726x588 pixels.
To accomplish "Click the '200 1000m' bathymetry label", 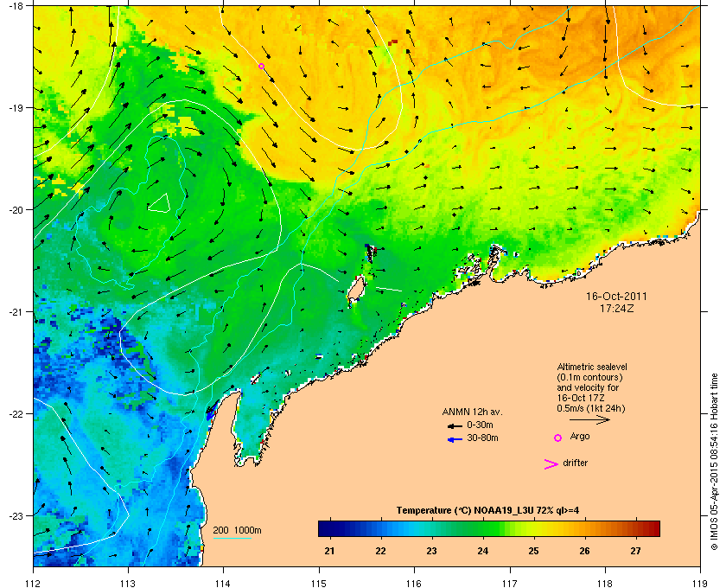I will click(237, 530).
